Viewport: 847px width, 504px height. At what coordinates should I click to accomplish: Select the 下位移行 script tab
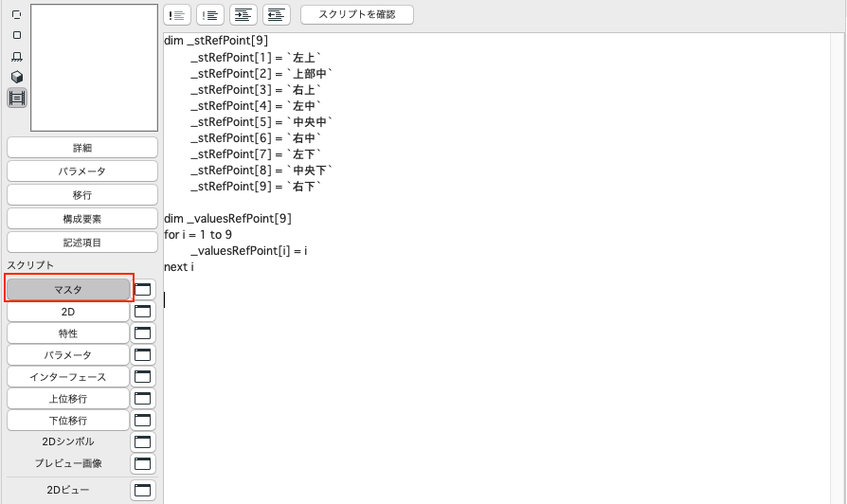point(68,421)
